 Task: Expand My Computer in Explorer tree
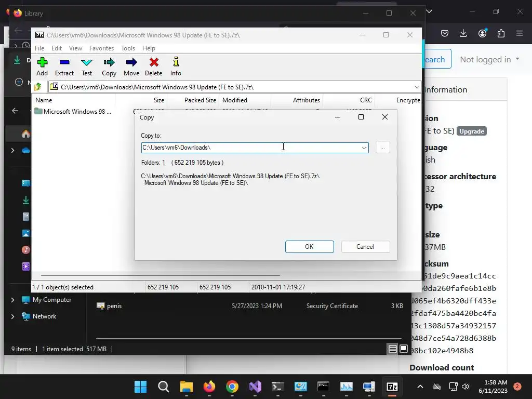[12, 300]
